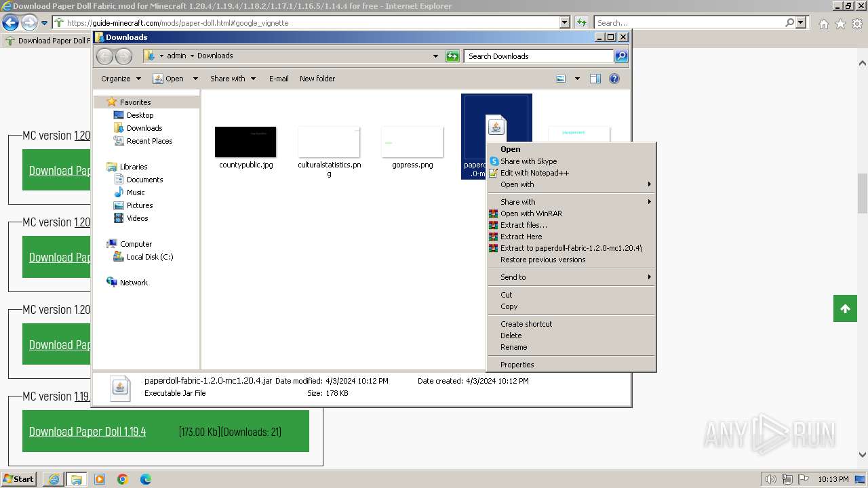Image resolution: width=868 pixels, height=488 pixels.
Task: Select Recent Places in the navigation pane
Action: coord(149,141)
